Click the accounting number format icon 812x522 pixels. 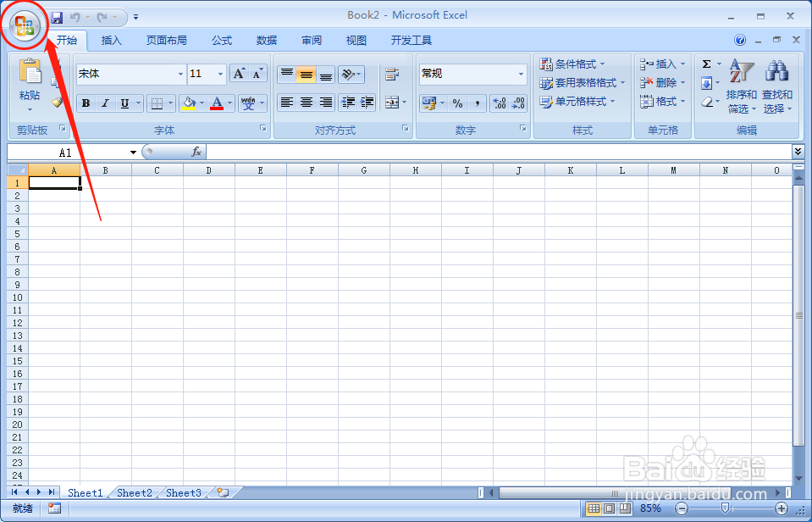tap(428, 103)
